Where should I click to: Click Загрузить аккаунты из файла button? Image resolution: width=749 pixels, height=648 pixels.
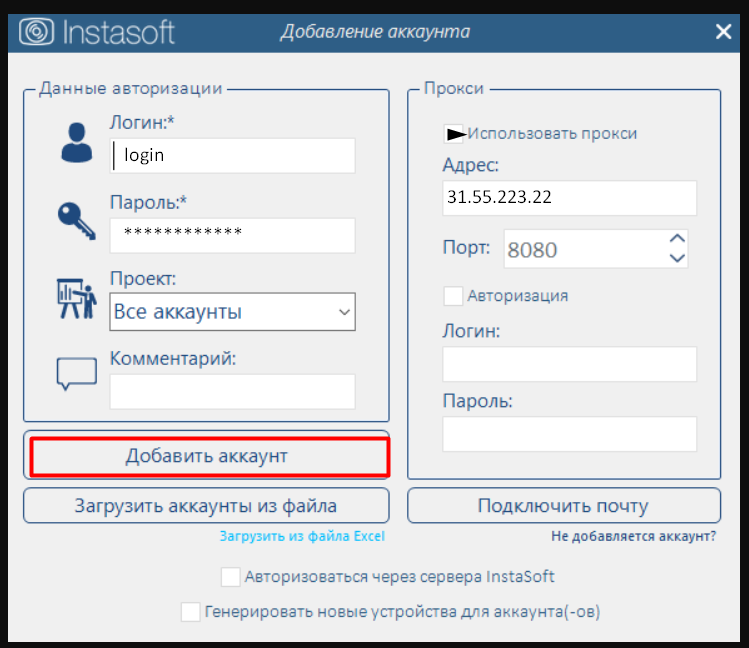(x=206, y=506)
